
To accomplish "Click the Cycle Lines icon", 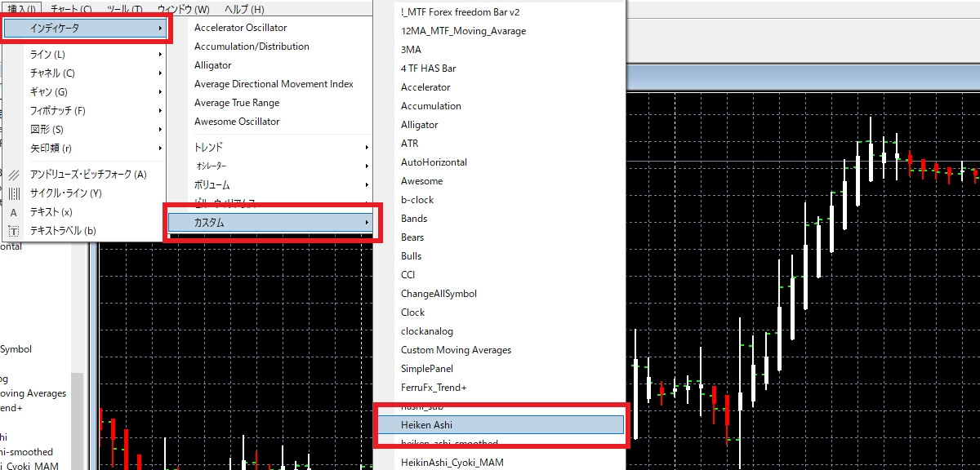I will pos(14,193).
